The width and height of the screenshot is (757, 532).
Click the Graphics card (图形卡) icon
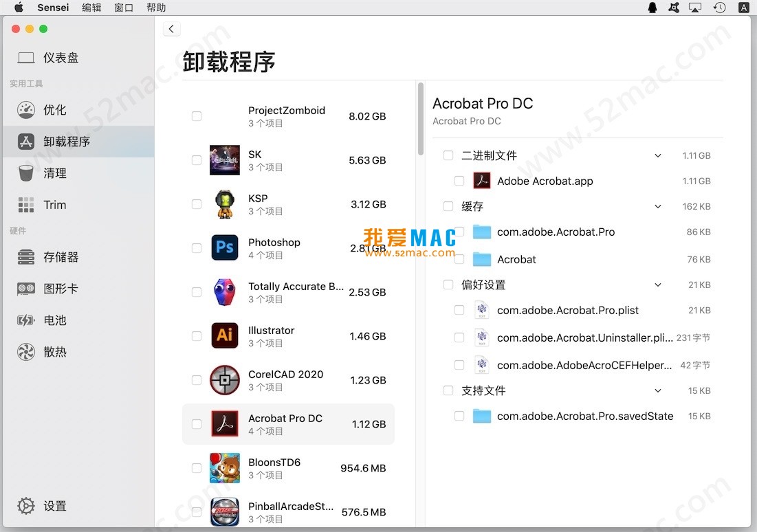[x=26, y=289]
